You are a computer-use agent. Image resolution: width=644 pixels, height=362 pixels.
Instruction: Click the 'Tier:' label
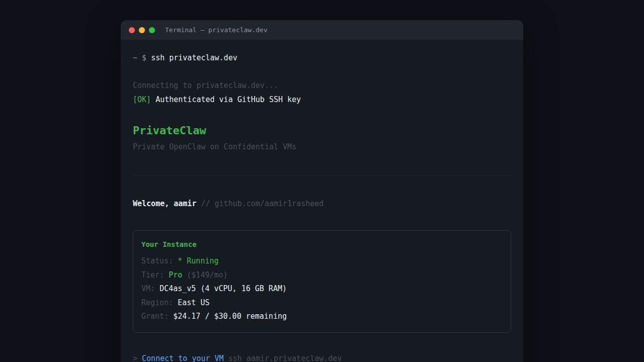pos(153,275)
